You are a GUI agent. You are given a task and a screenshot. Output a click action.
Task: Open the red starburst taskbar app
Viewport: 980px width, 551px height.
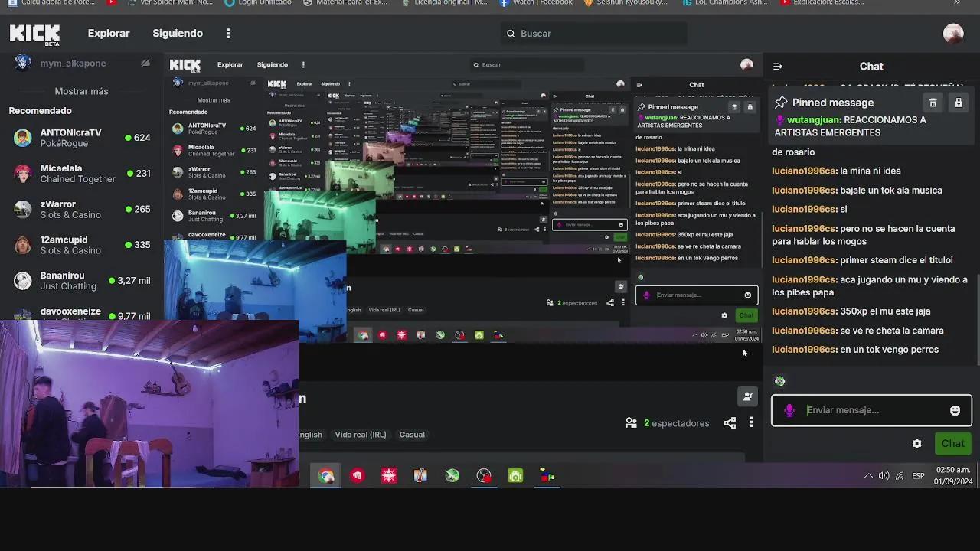[x=389, y=476]
